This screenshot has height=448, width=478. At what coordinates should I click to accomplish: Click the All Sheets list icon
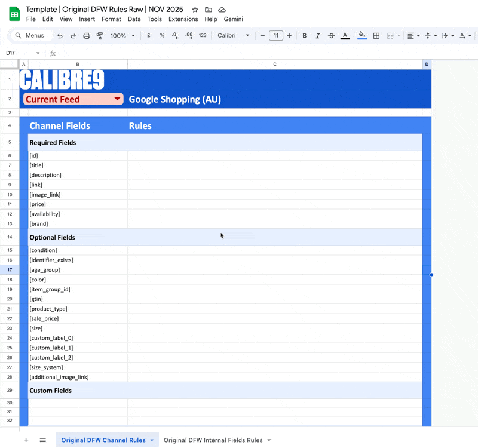click(x=43, y=440)
